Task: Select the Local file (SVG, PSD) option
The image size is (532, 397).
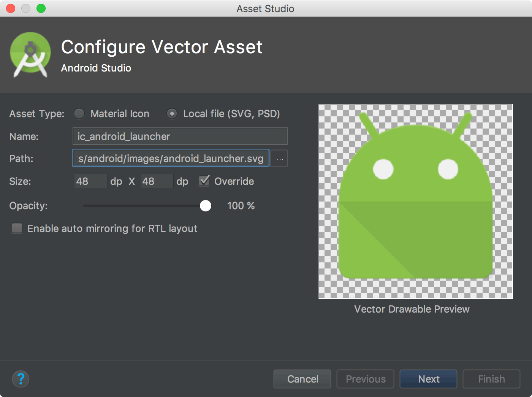Action: (172, 113)
